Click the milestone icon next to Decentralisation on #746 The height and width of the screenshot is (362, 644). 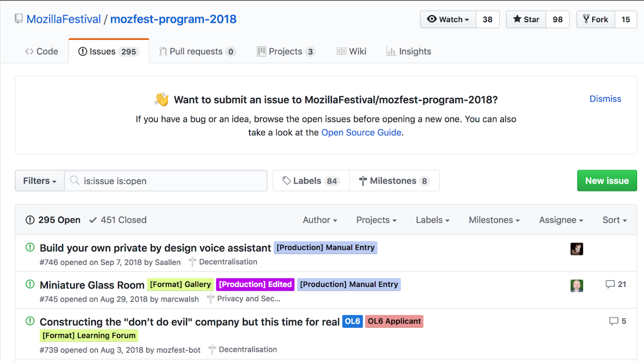[x=192, y=262]
